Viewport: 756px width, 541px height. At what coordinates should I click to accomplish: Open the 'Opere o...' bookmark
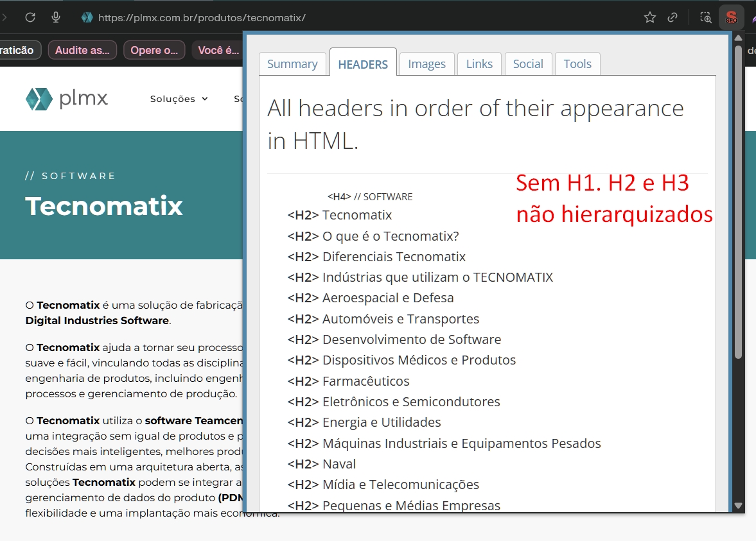tap(154, 50)
